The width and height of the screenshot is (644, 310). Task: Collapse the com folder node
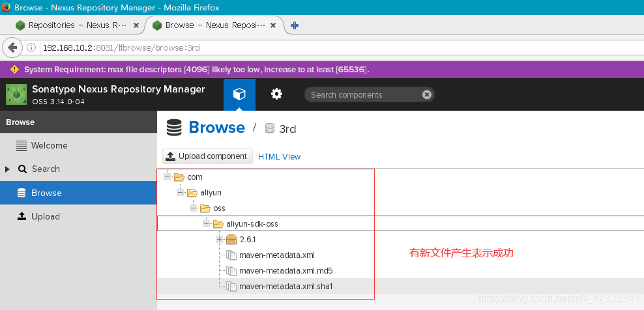pos(167,177)
